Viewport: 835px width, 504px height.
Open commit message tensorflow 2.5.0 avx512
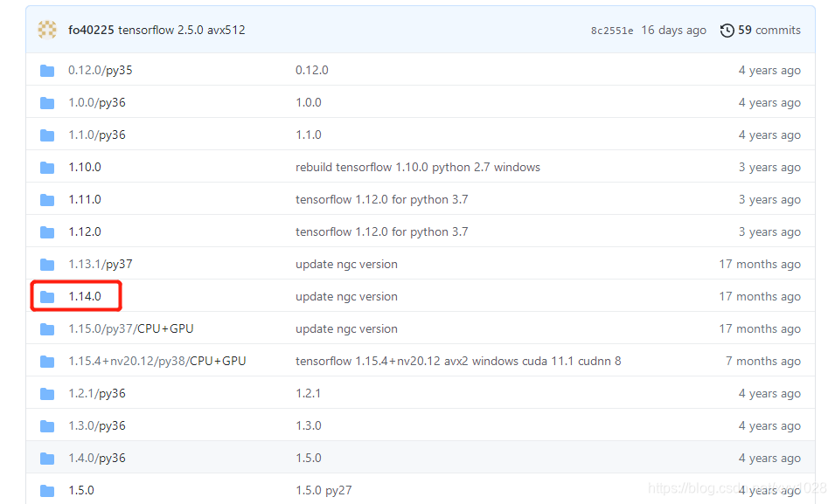pos(182,30)
